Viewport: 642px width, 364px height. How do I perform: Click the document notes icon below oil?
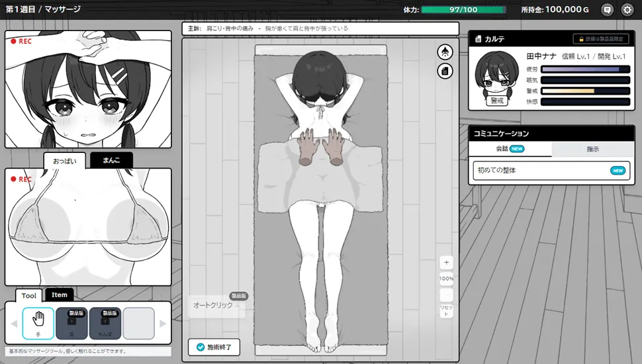[445, 70]
